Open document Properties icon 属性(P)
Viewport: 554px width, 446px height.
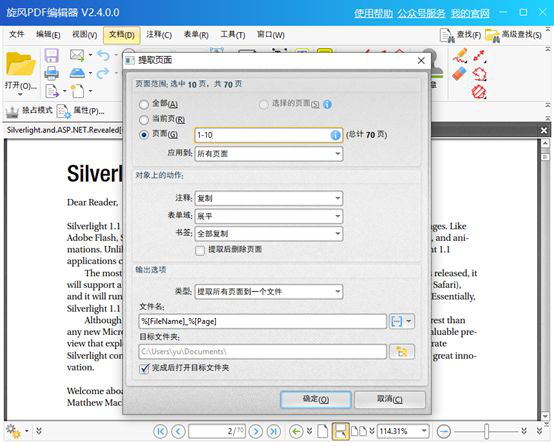pos(63,111)
